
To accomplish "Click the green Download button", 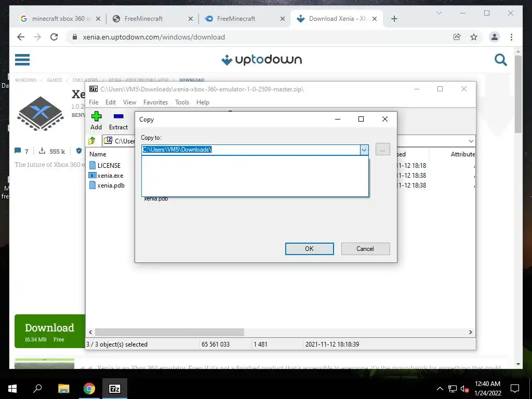I will tap(49, 331).
